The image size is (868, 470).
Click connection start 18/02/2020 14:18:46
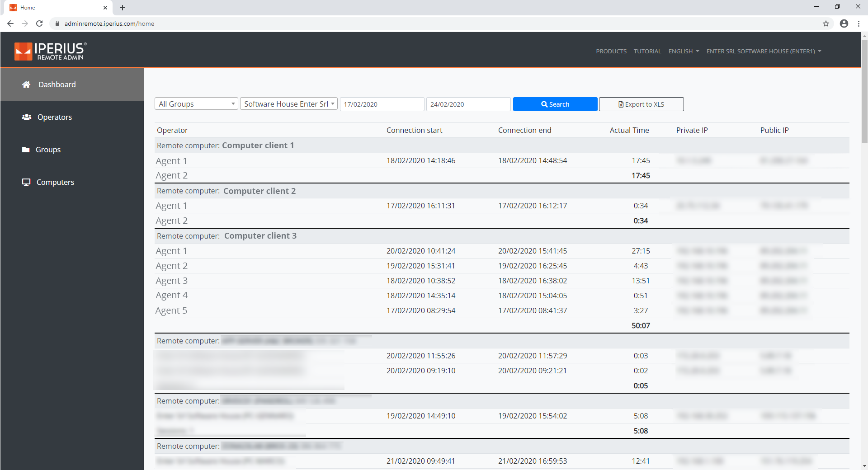click(x=421, y=160)
